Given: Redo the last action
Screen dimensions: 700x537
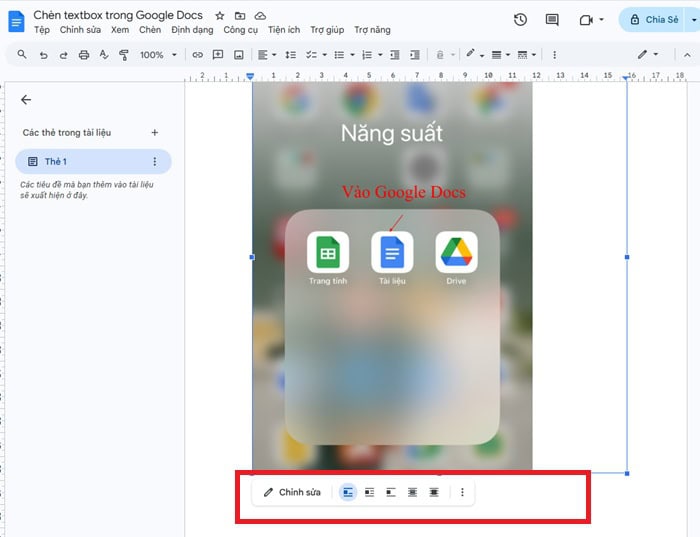Looking at the screenshot, I should coord(63,55).
